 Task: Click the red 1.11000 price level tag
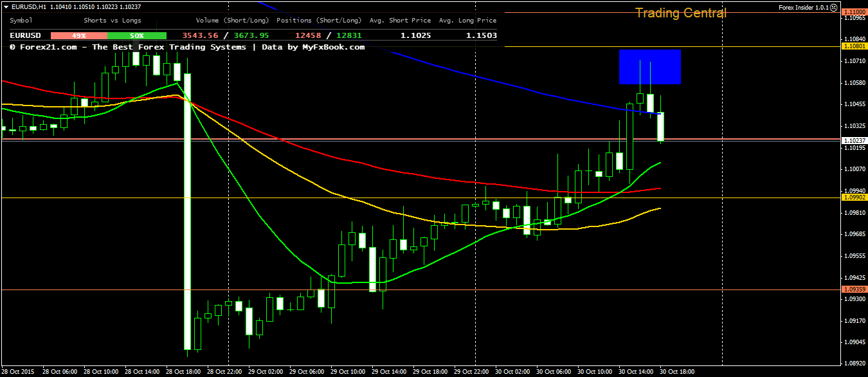coord(854,12)
